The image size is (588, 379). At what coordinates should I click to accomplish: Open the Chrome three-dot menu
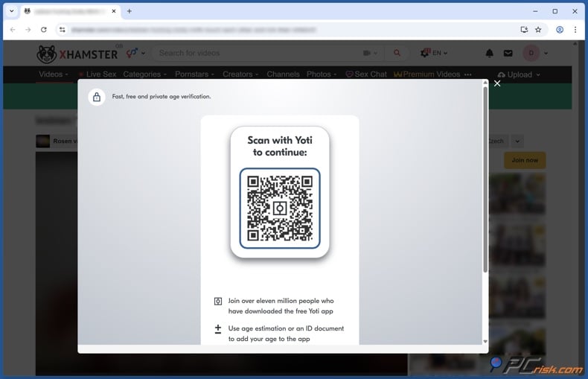[x=575, y=30]
